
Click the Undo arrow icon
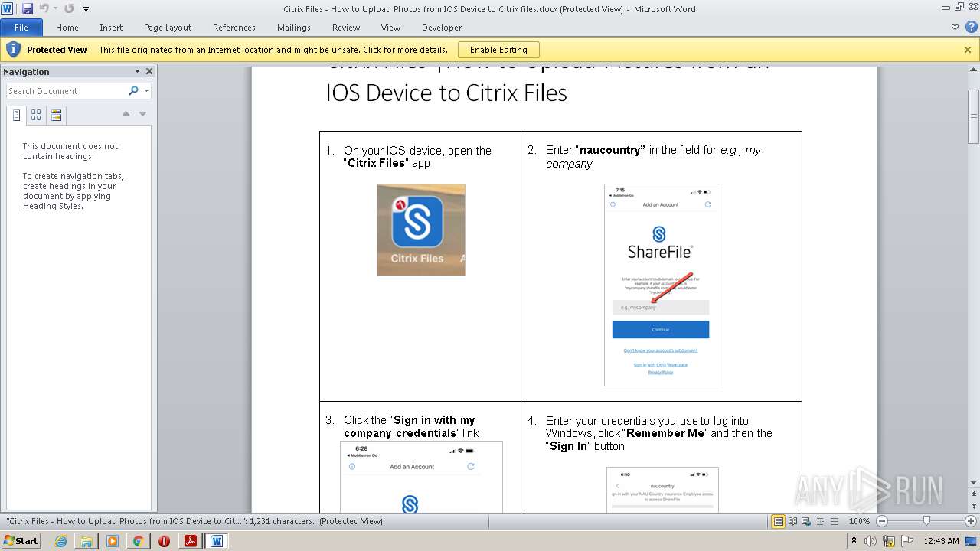tap(44, 8)
